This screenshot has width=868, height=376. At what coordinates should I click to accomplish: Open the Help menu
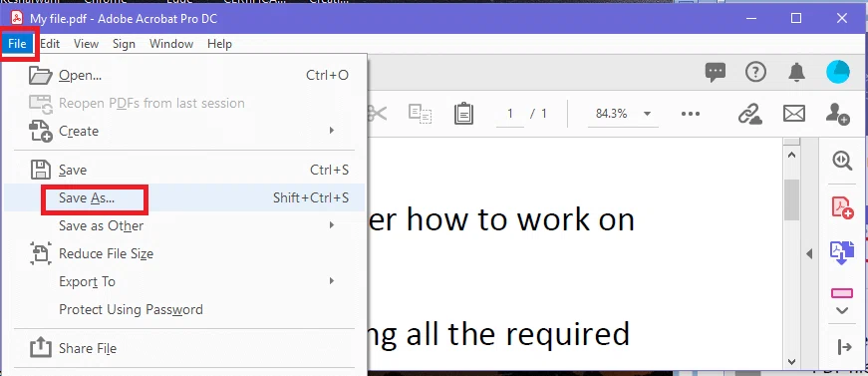coord(219,44)
